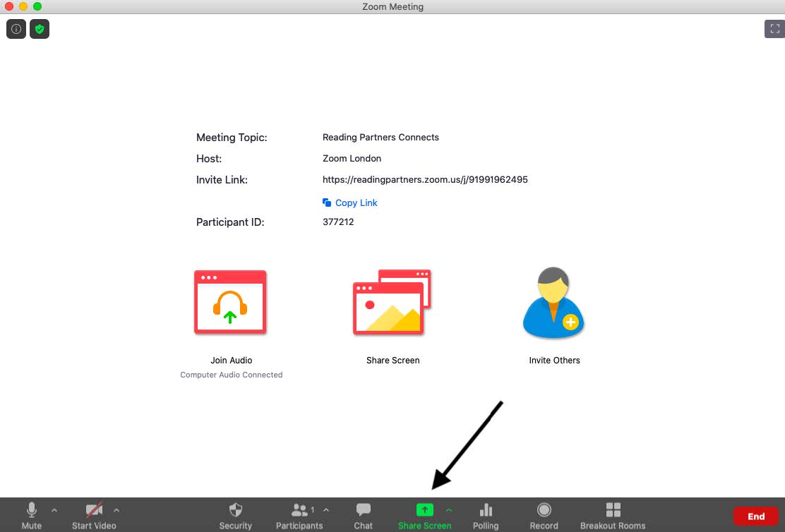This screenshot has width=785, height=532.
Task: Minimize the Zoom Meeting window
Action: tap(23, 6)
